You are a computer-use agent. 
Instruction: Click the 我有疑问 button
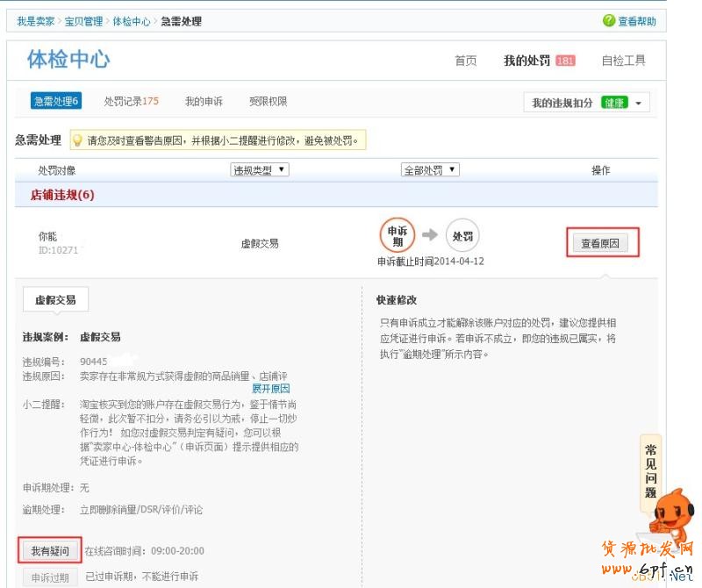50,551
